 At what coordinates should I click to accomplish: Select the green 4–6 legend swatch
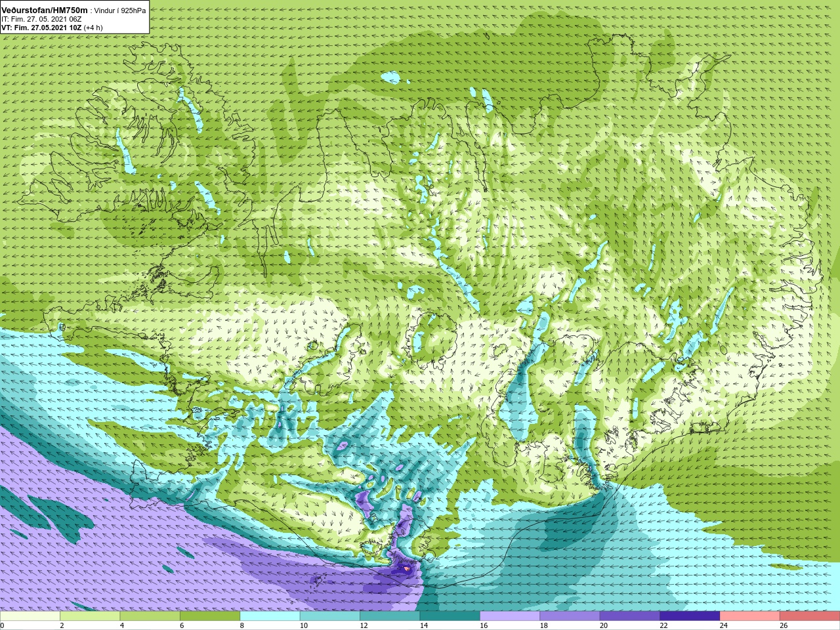point(150,616)
